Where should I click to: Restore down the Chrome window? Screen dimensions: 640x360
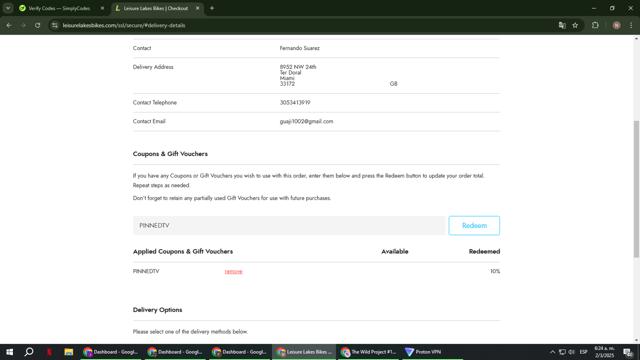[612, 8]
